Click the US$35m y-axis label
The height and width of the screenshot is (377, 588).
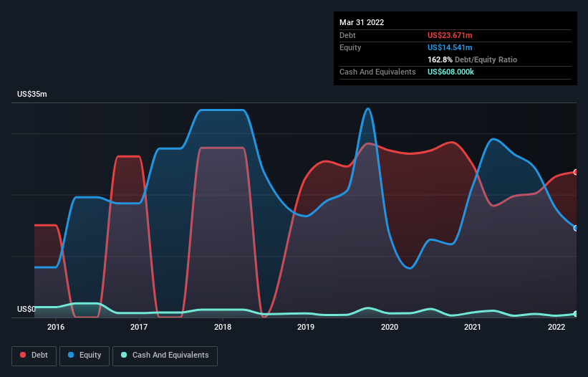tap(32, 94)
